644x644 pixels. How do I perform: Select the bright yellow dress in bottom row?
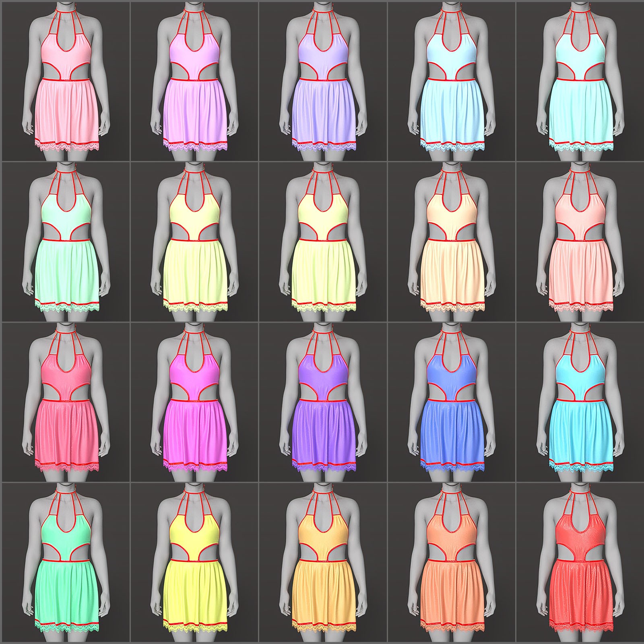(x=194, y=563)
